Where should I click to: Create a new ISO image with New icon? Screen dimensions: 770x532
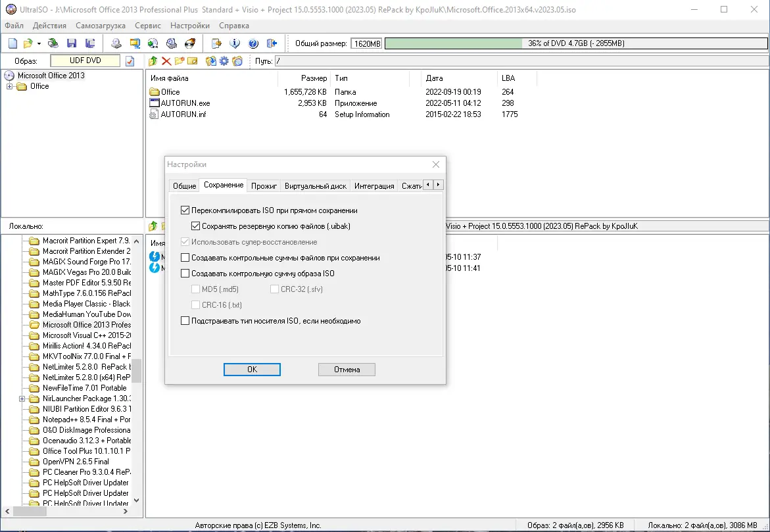point(12,43)
